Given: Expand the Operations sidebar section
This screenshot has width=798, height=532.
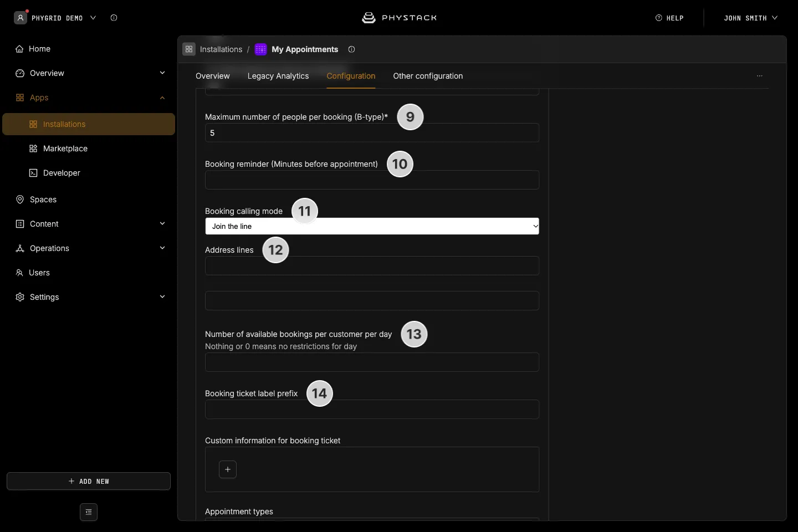Looking at the screenshot, I should point(162,248).
